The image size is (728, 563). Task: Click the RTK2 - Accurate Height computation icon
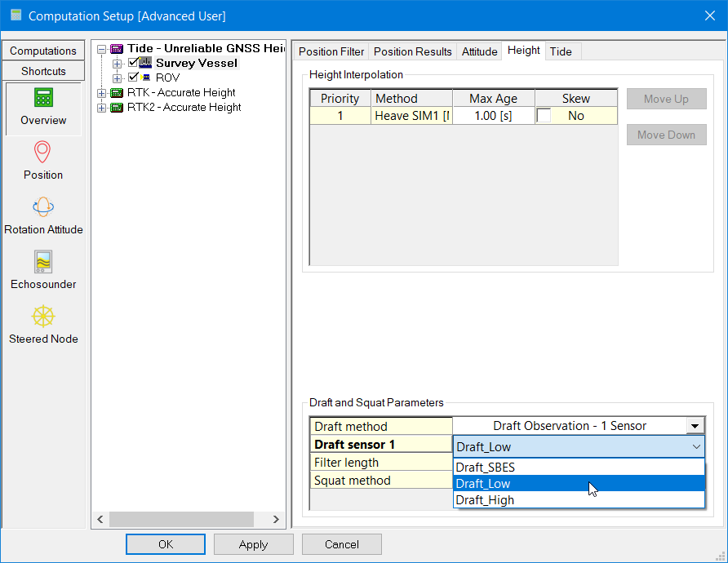[117, 107]
